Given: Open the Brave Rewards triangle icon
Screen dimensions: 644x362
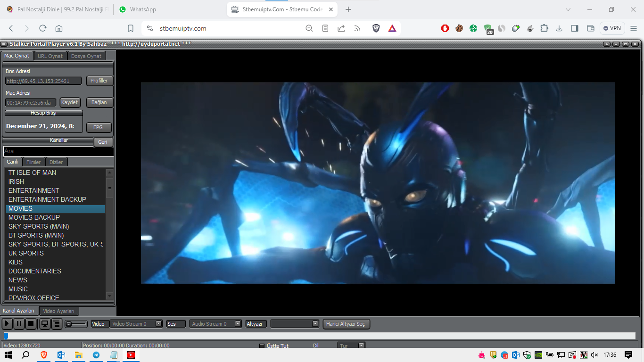Looking at the screenshot, I should (392, 28).
